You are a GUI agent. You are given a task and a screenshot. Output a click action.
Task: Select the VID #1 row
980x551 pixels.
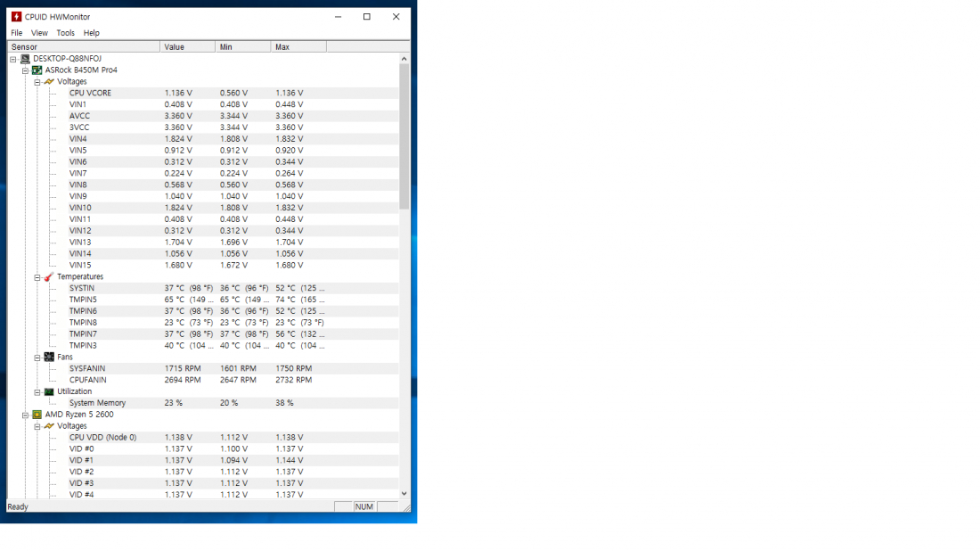click(233, 460)
